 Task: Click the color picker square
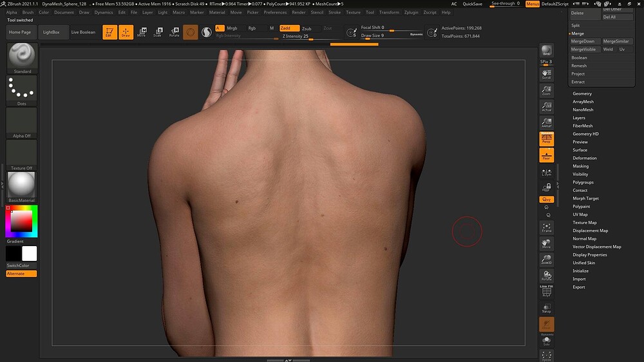click(21, 222)
